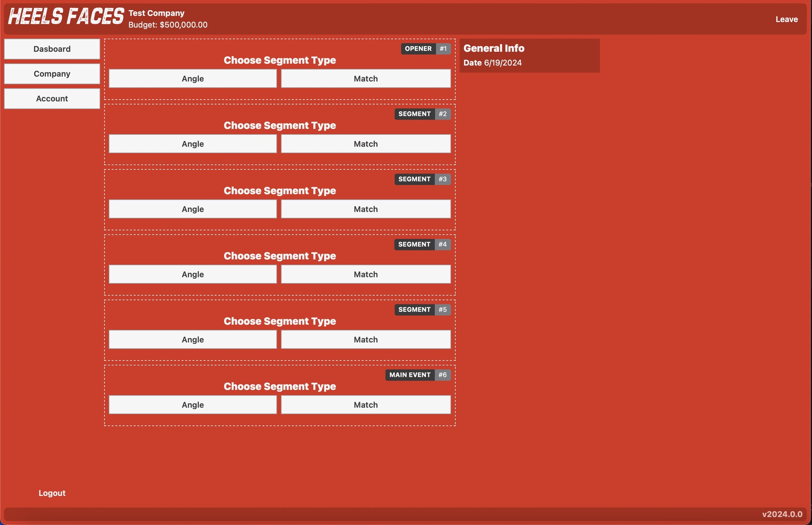This screenshot has width=812, height=525.
Task: Click the SEGMENT #3 badge icon
Action: (423, 179)
